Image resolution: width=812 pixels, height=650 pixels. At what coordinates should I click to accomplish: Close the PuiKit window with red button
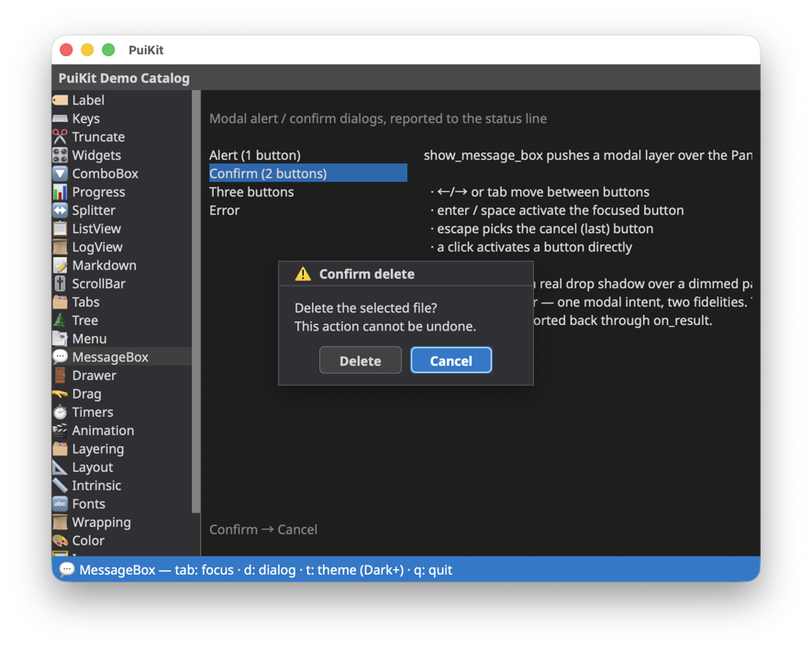click(x=66, y=50)
